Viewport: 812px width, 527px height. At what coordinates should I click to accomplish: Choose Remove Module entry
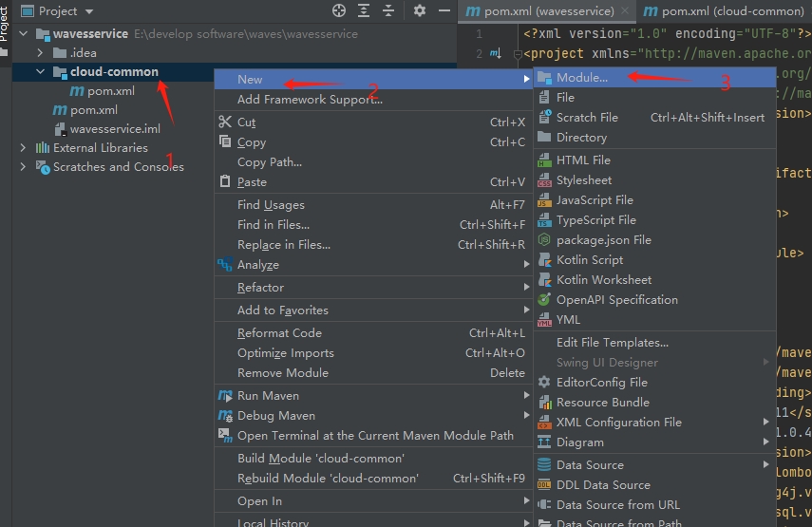pyautogui.click(x=373, y=373)
